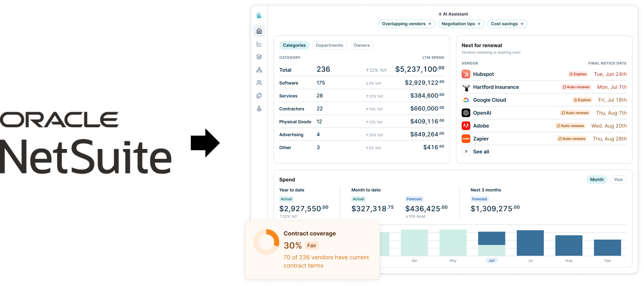Open the line chart analytics icon

(x=259, y=44)
